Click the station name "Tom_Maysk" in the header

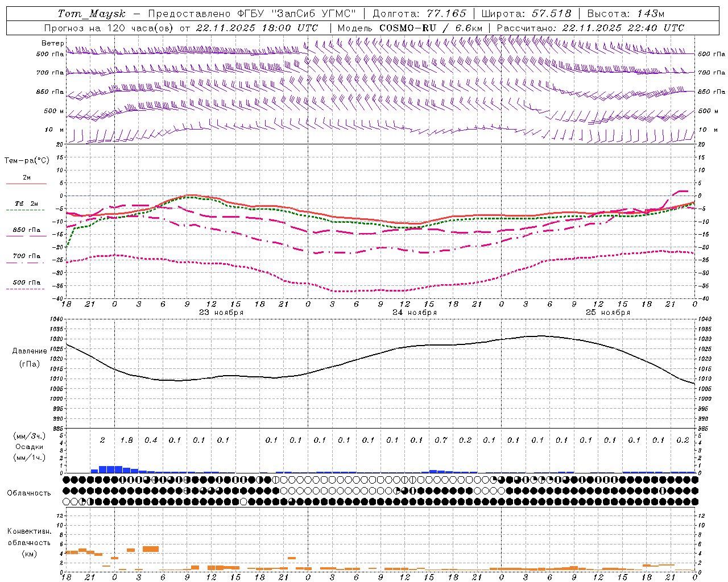(92, 14)
